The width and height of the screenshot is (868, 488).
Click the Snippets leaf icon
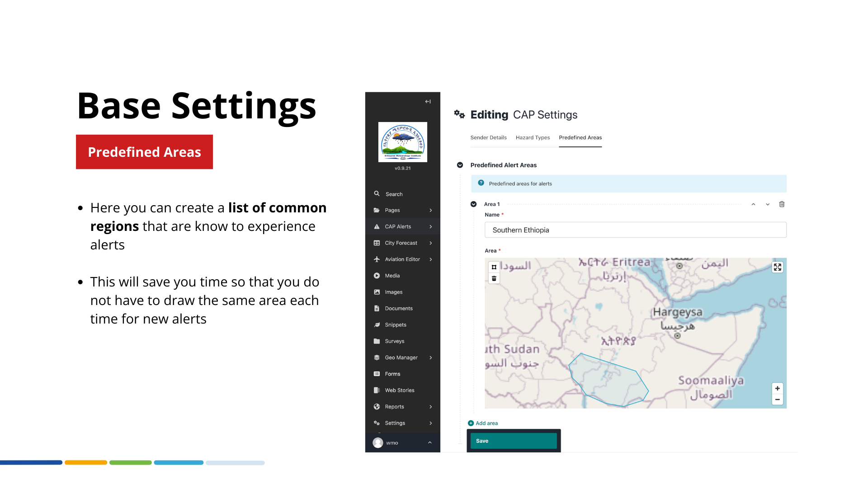pyautogui.click(x=377, y=325)
